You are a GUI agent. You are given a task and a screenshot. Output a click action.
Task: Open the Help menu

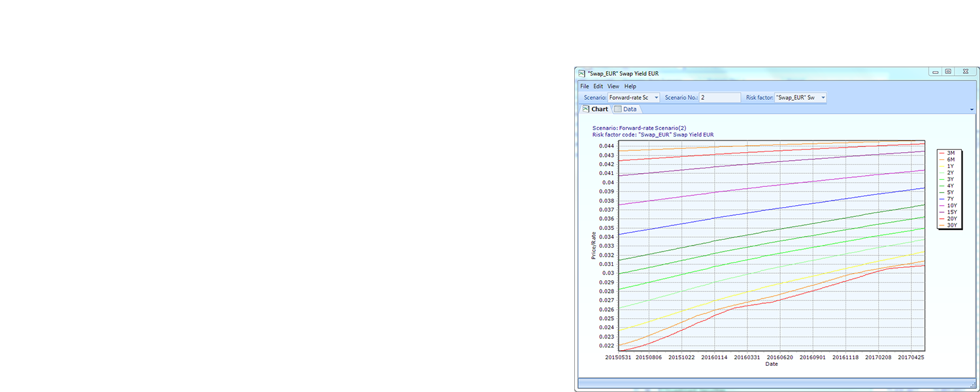tap(630, 86)
